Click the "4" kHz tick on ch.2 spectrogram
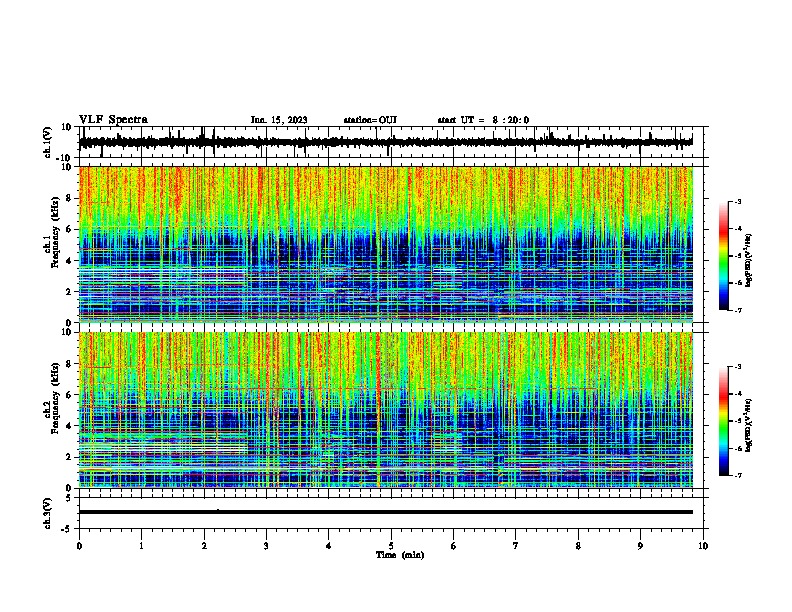The height and width of the screenshot is (612, 792). coord(69,426)
